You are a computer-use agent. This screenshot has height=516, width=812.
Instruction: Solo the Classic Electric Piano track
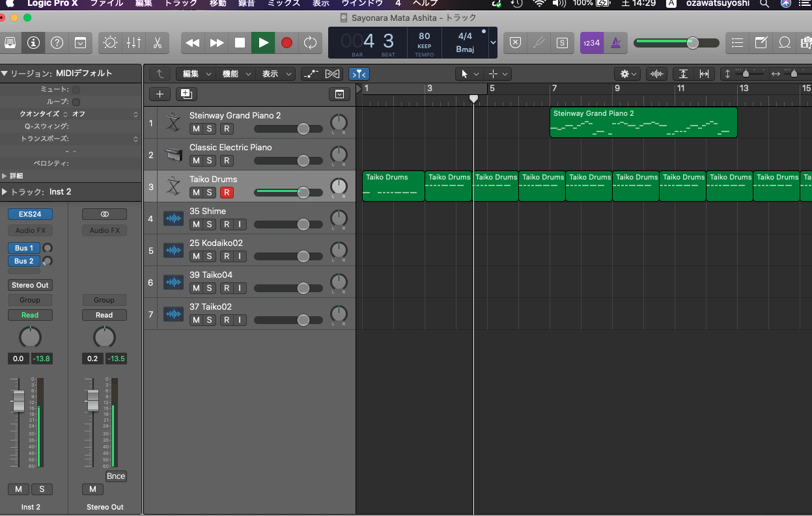(x=209, y=161)
